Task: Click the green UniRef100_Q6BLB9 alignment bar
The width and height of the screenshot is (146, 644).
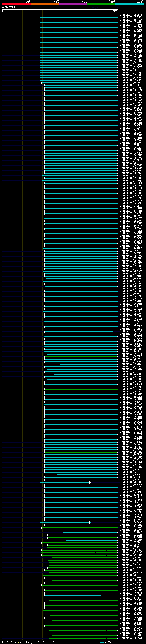Action: (x=81, y=452)
